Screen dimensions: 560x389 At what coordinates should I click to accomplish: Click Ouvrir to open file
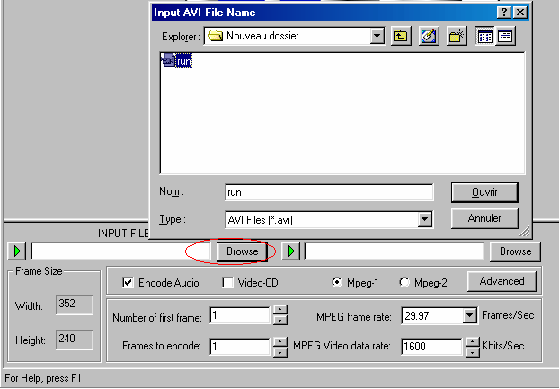click(485, 193)
